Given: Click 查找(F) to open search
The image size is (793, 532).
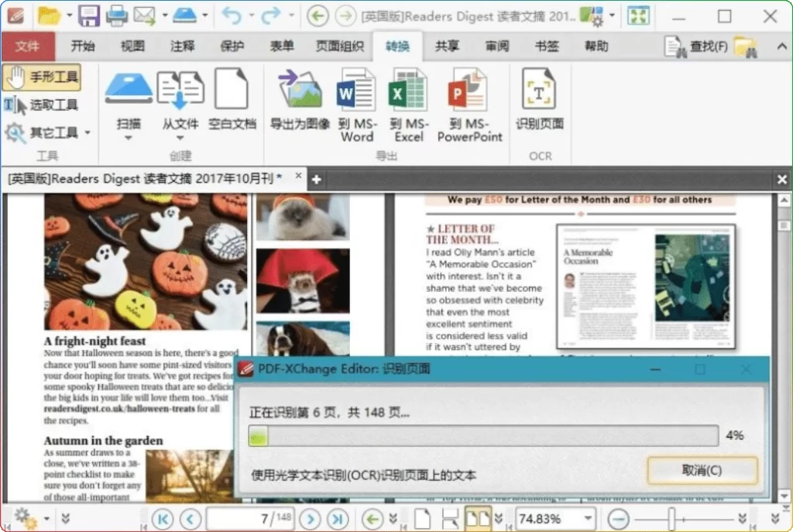Looking at the screenshot, I should (708, 46).
